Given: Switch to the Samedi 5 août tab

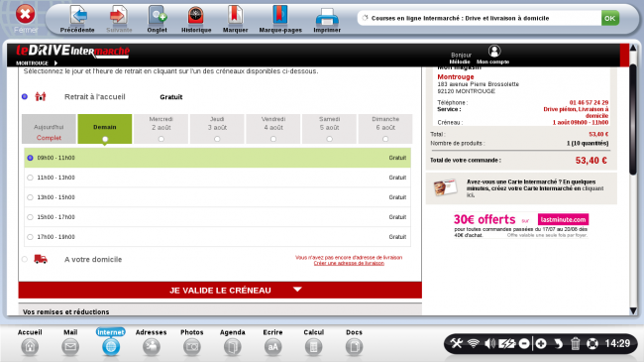Looking at the screenshot, I should (x=329, y=129).
